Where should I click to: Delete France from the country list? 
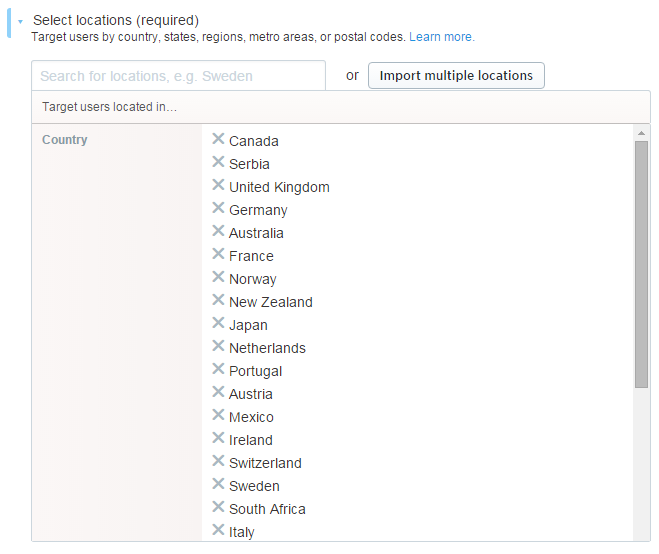(218, 254)
